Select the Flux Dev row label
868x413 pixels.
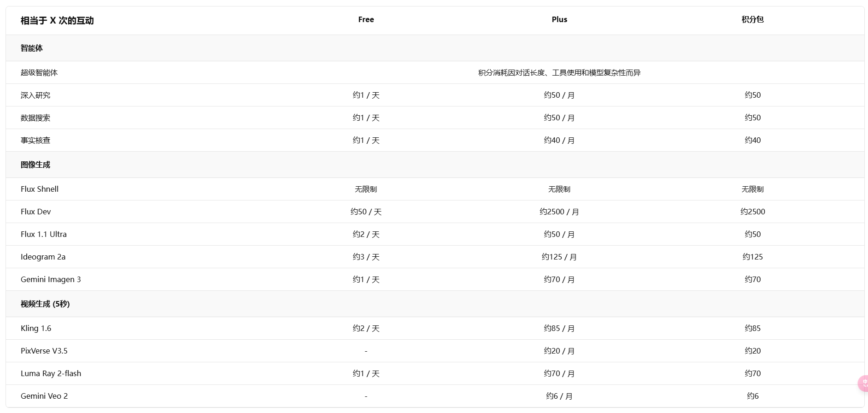tap(36, 212)
